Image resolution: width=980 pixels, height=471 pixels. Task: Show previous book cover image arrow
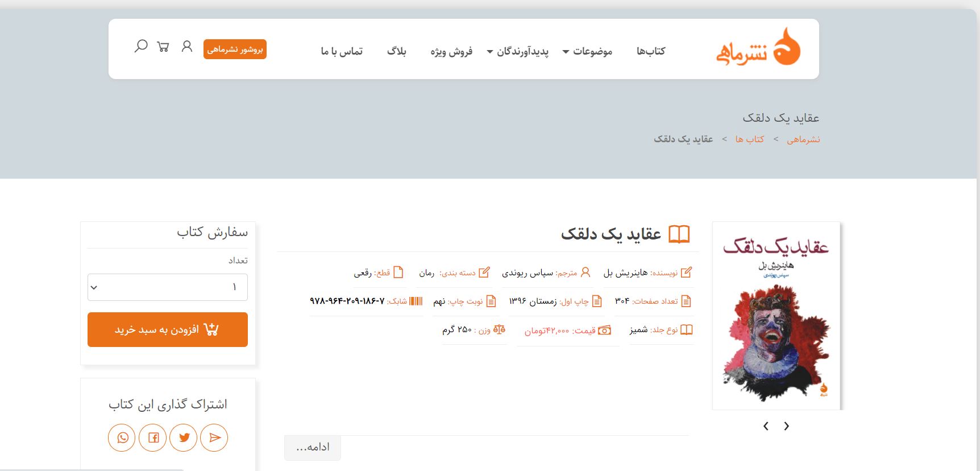click(766, 426)
